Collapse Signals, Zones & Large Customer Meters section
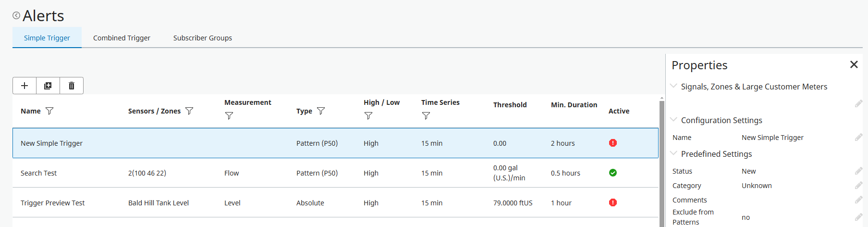The image size is (868, 227). (x=674, y=86)
